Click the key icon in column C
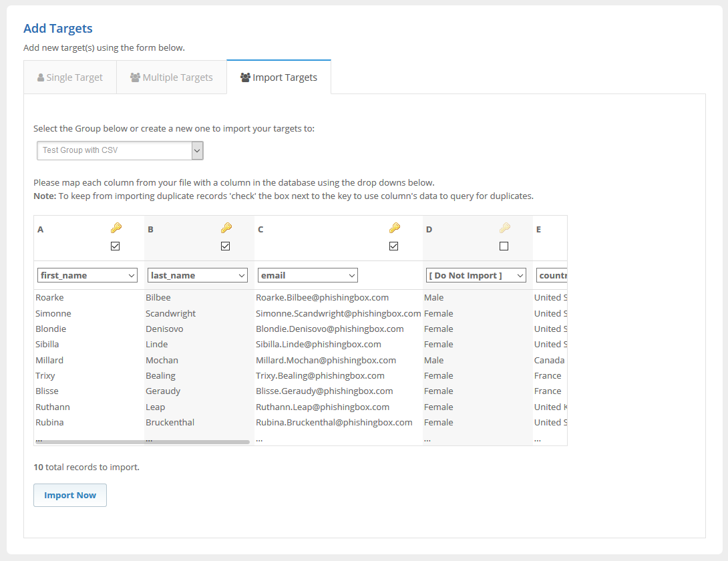The width and height of the screenshot is (728, 561). click(x=394, y=228)
